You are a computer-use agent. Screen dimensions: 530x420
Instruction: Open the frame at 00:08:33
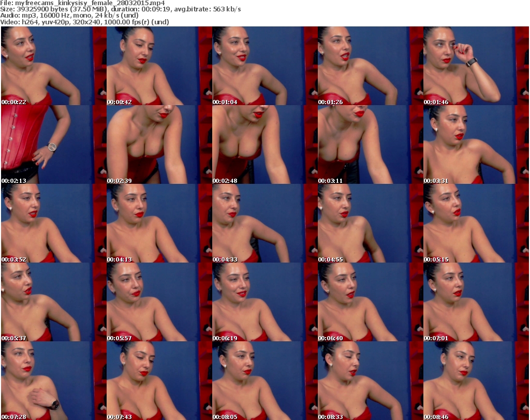coord(370,381)
